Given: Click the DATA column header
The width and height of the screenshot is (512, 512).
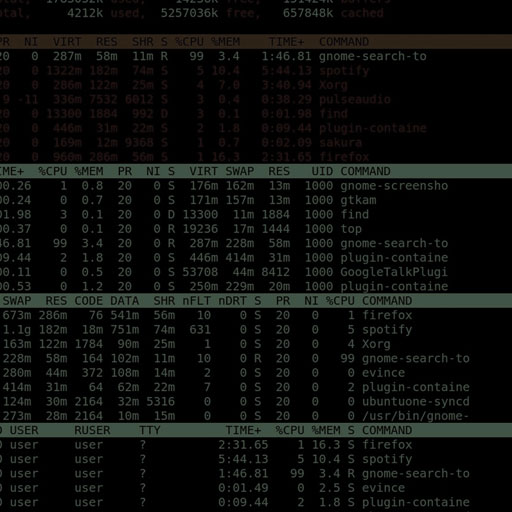Looking at the screenshot, I should pyautogui.click(x=125, y=301).
